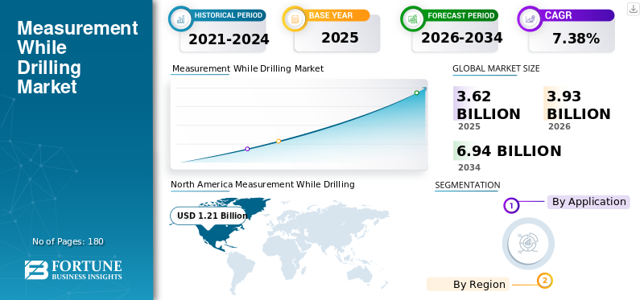Click the orange number 2 circle marker
This screenshot has height=300, width=644.
pos(545,282)
